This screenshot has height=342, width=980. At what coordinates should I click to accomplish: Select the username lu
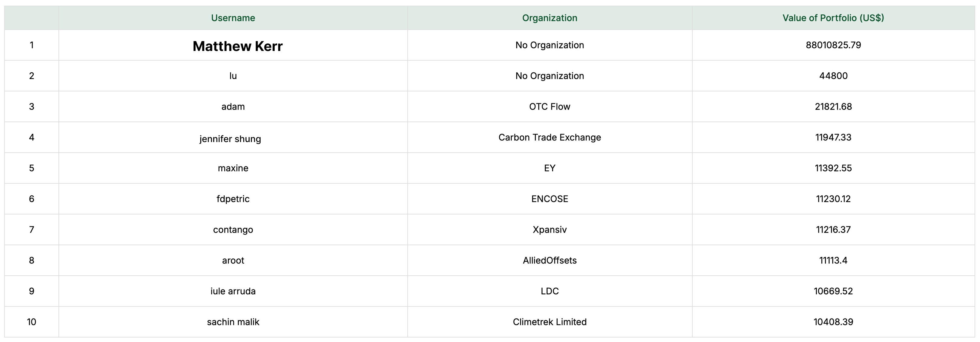tap(233, 76)
